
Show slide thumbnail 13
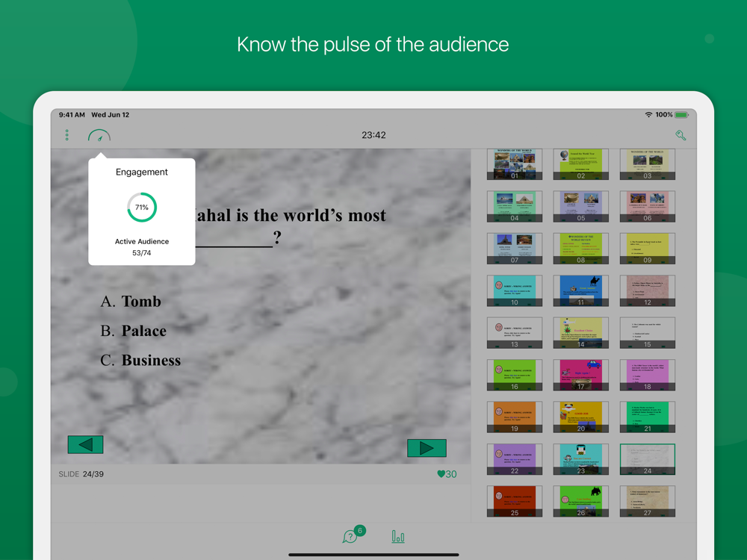[515, 333]
